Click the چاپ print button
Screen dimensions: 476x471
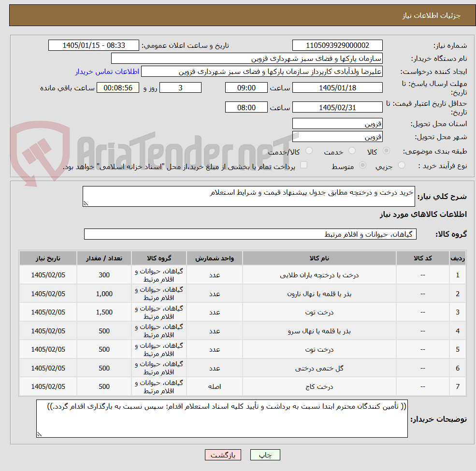tap(265, 455)
